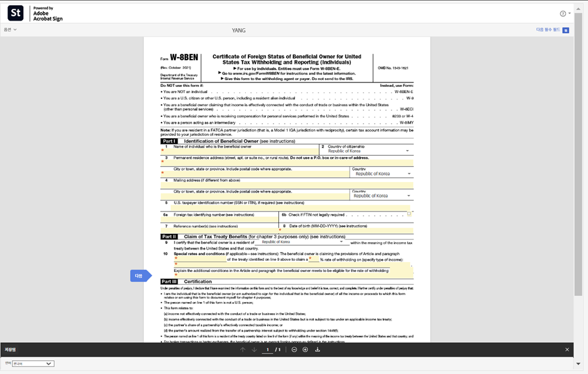This screenshot has height=374, width=588.
Task: Open permanent residence Country dropdown
Action: pos(382,174)
